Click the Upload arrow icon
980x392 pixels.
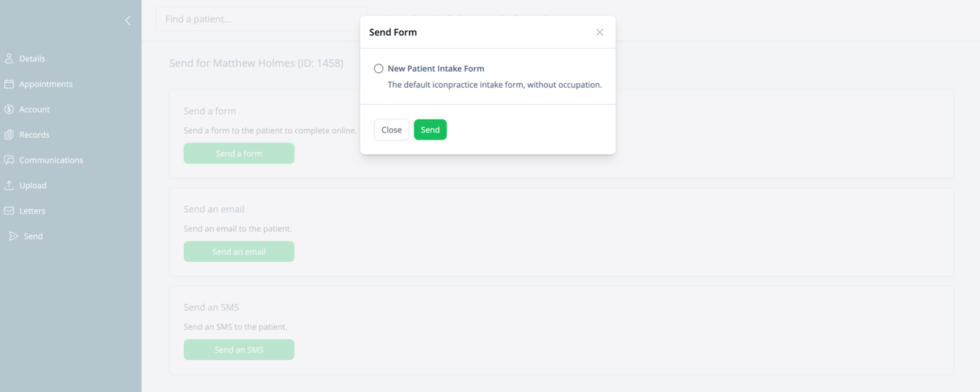point(9,185)
